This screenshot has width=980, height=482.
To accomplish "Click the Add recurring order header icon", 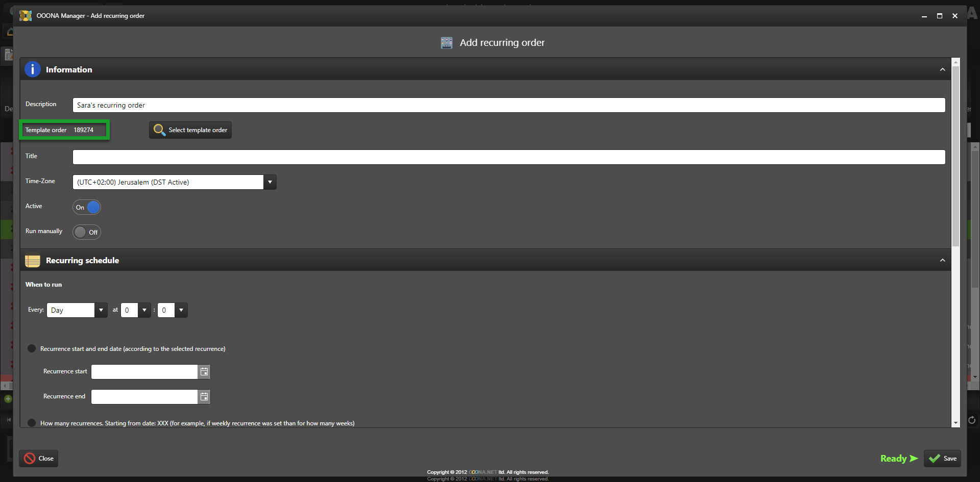I will pos(447,43).
